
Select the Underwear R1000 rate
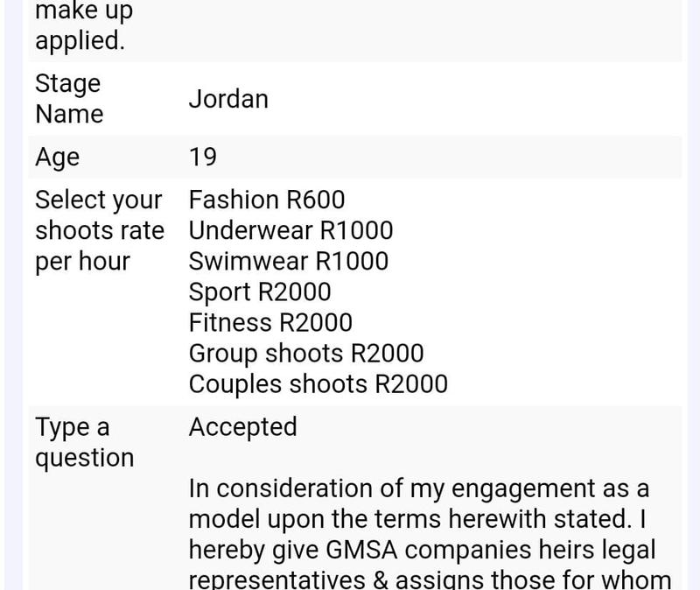point(290,230)
